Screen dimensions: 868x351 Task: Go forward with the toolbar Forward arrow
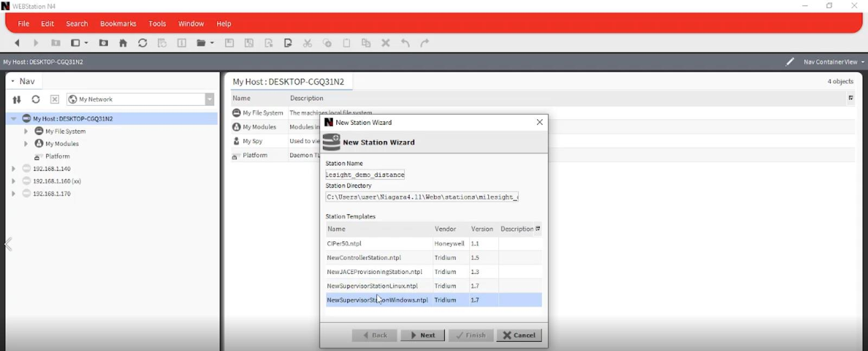[x=36, y=43]
